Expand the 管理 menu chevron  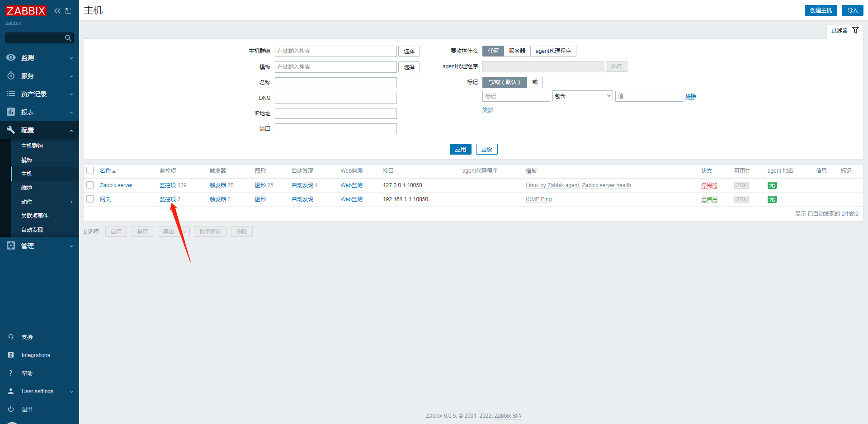(71, 246)
